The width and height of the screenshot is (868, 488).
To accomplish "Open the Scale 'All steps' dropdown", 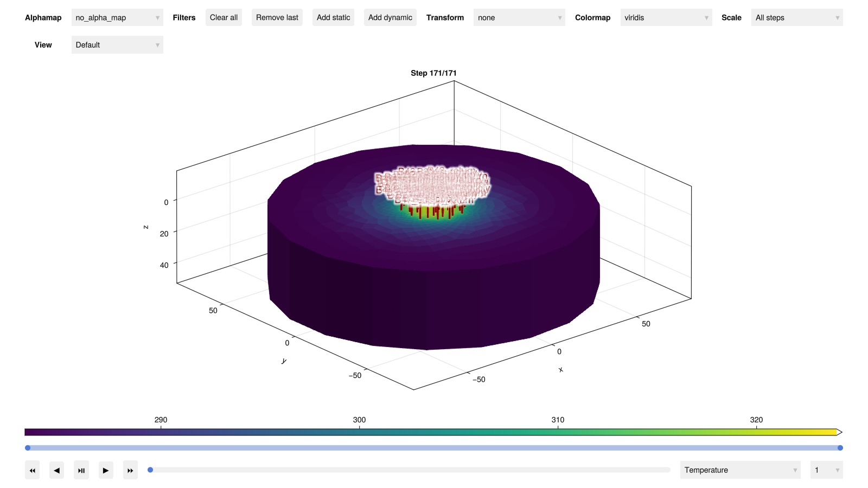I will click(796, 18).
